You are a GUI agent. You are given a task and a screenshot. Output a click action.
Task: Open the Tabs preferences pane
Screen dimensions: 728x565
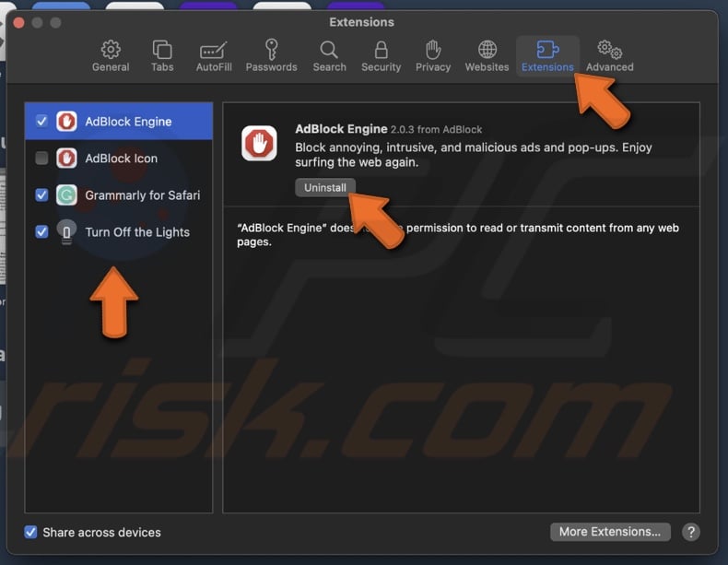coord(162,55)
